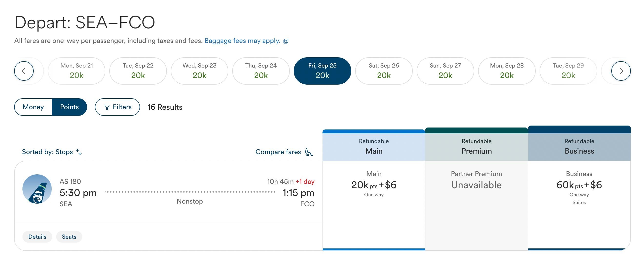Image resolution: width=644 pixels, height=256 pixels.
Task: Click the Alaska Airlines tail logo
Action: [37, 189]
